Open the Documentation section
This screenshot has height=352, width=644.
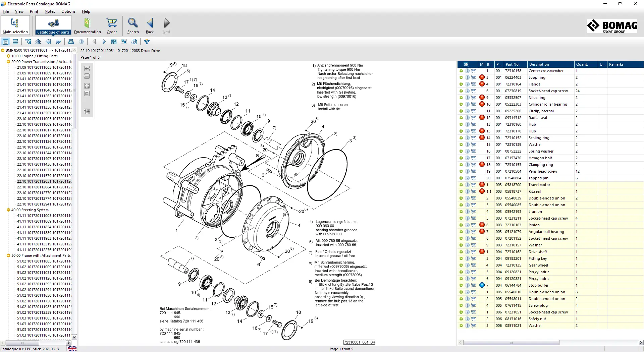(87, 25)
